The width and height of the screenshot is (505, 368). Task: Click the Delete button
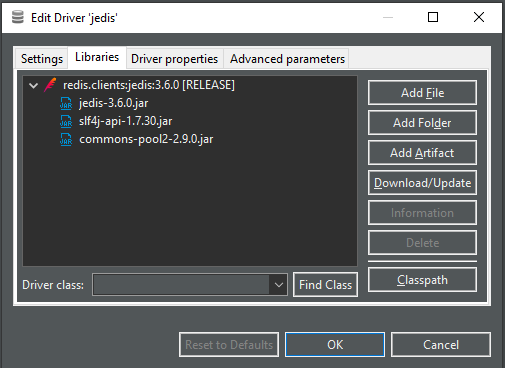422,243
